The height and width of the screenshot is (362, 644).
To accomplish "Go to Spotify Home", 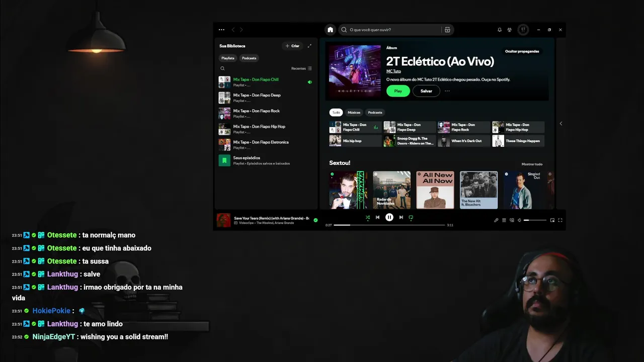I will click(x=330, y=30).
